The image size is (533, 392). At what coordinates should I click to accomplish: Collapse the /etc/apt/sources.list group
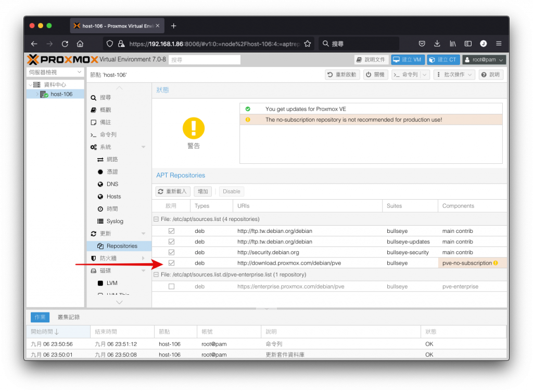point(156,219)
